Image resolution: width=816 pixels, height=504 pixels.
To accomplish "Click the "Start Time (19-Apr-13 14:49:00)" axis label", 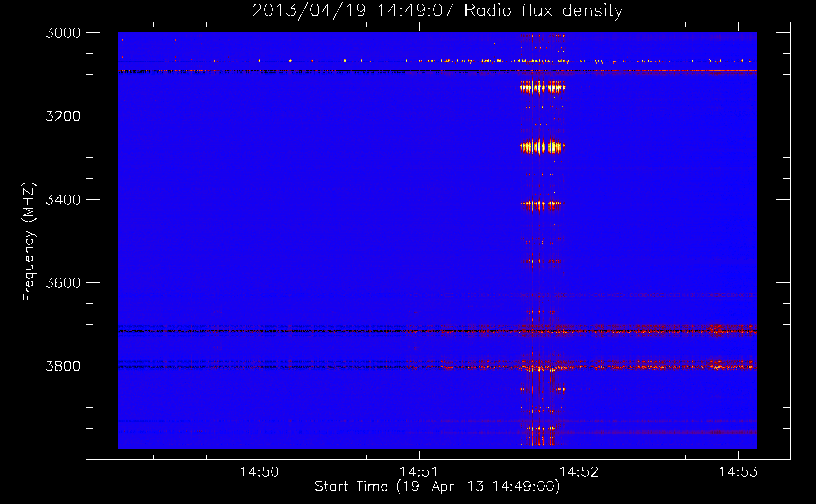I will point(437,487).
